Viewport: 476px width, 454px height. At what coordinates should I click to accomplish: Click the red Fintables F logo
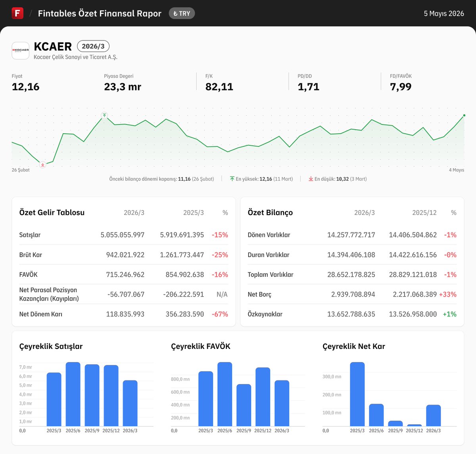pyautogui.click(x=17, y=13)
